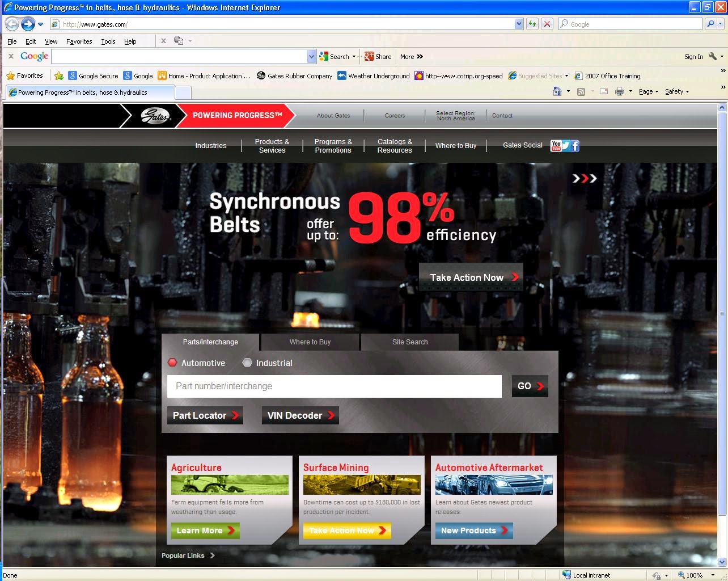Open the Favorites menu
Viewport: 728px width, 581px height.
[x=79, y=41]
